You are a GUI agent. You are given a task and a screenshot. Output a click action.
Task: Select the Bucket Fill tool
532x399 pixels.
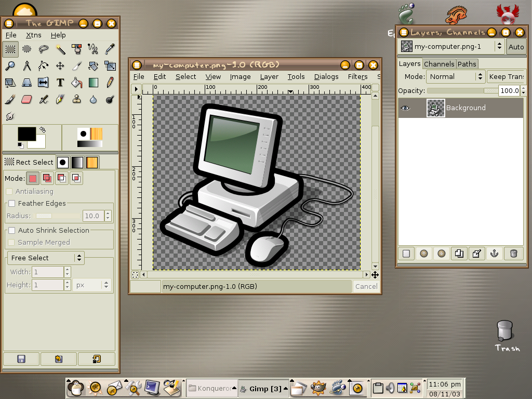77,83
